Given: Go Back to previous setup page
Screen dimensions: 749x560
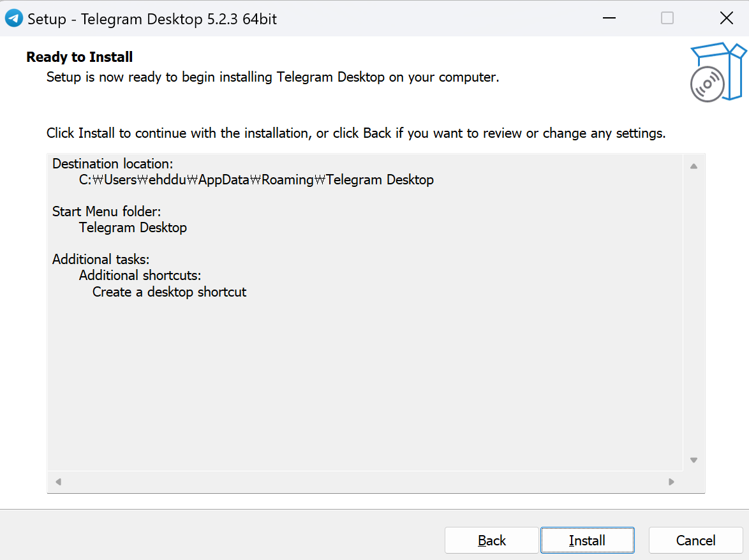Looking at the screenshot, I should (491, 540).
